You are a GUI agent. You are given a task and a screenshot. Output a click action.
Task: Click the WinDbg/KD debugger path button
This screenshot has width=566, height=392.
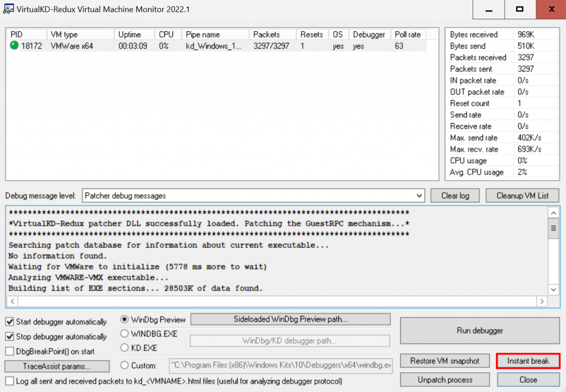coord(290,341)
